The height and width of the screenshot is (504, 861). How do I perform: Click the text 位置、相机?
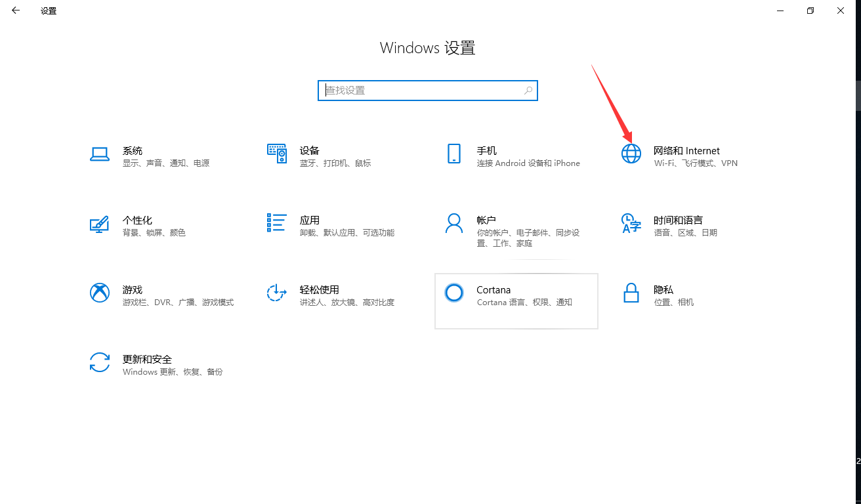[x=674, y=303]
